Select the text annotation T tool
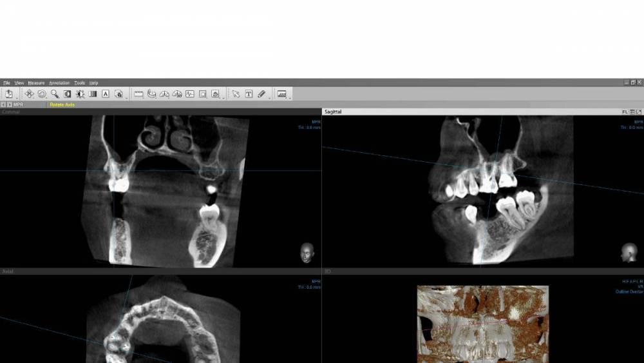The height and width of the screenshot is (363, 644). (249, 94)
